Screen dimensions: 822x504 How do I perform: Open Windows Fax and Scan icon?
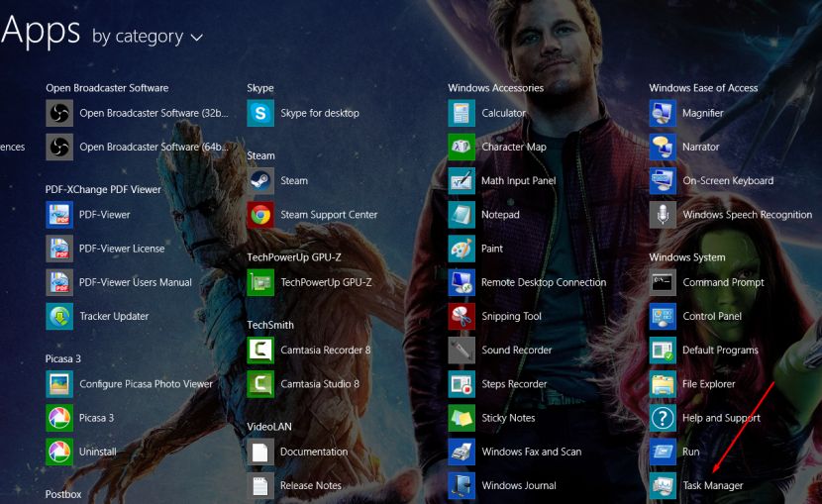tap(462, 452)
